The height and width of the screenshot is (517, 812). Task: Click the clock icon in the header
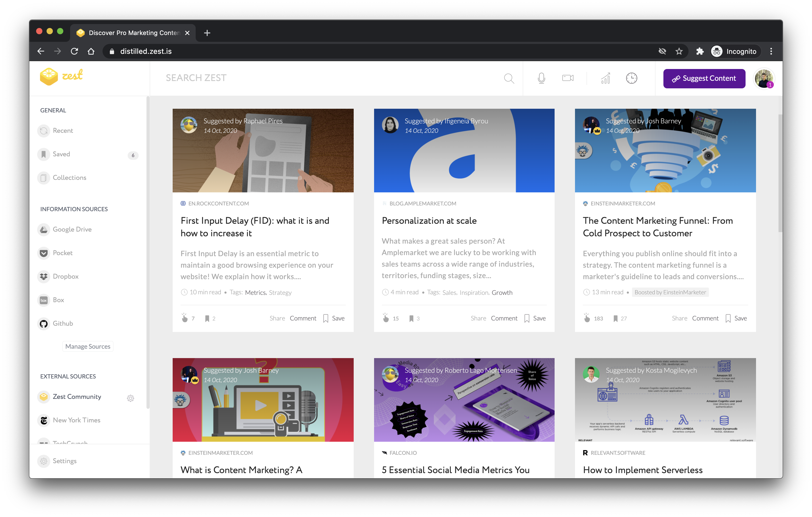click(x=631, y=78)
